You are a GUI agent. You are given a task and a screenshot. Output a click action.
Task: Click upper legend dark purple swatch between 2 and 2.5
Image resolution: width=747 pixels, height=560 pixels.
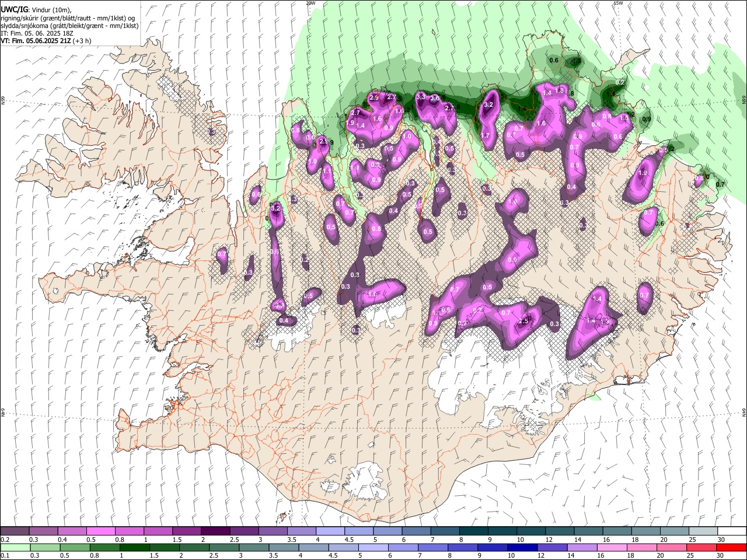[215, 531]
